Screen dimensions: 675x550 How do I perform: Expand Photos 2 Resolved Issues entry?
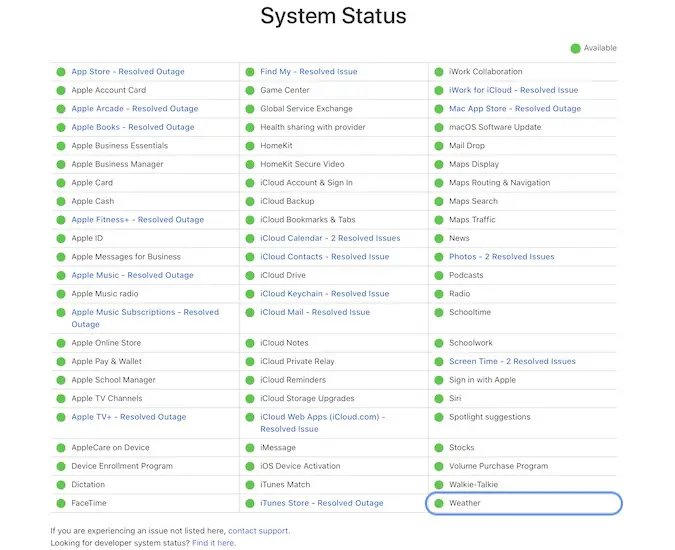(501, 257)
